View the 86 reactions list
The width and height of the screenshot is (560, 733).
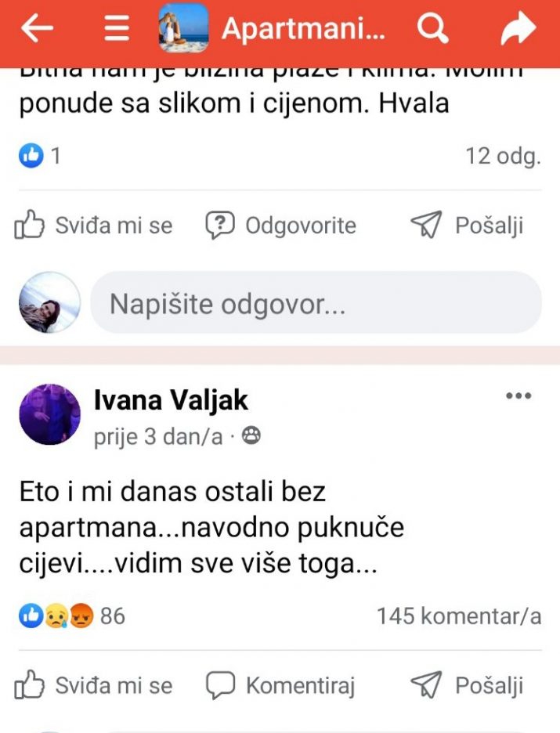(72, 616)
